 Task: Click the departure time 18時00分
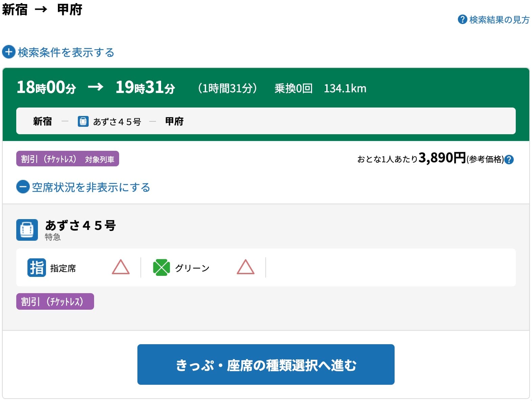tap(46, 87)
